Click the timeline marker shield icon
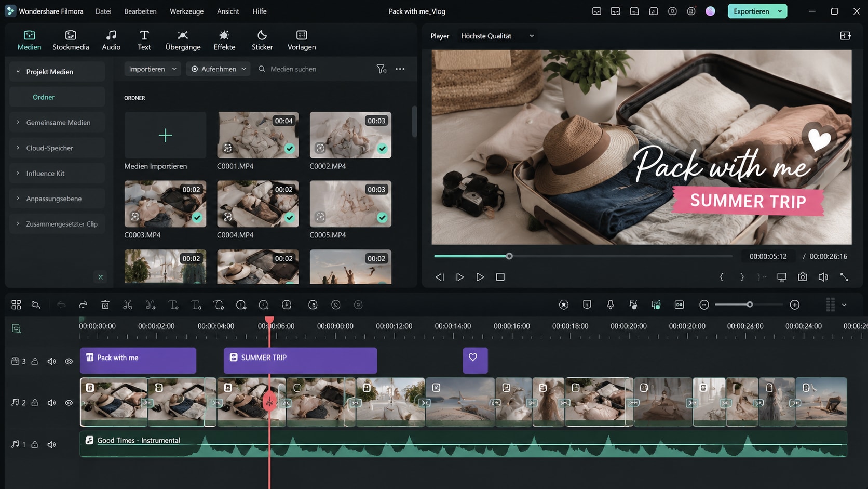Viewport: 868px width, 489px height. pos(587,305)
